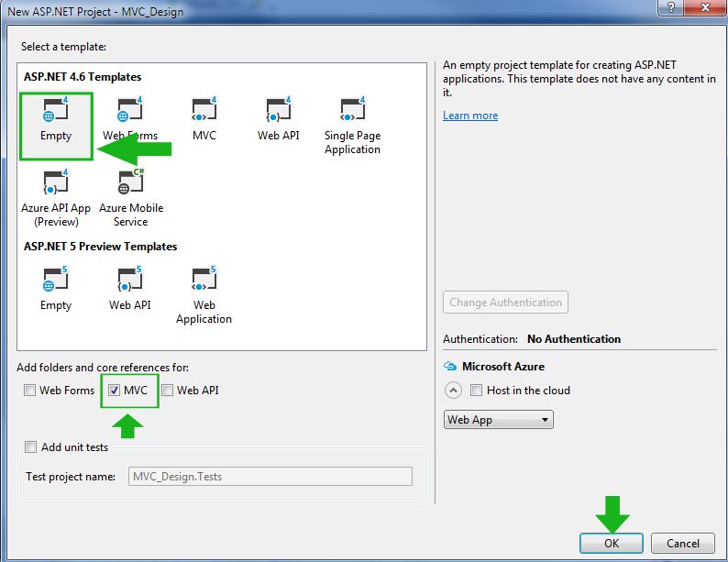This screenshot has height=562, width=728.
Task: Enable the Web Forms core references checkbox
Action: (x=29, y=391)
